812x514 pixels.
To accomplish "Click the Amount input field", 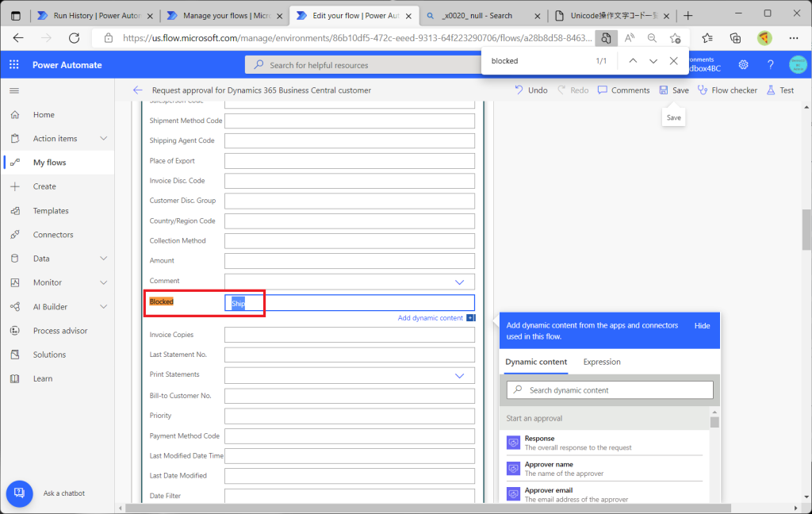I will 350,261.
